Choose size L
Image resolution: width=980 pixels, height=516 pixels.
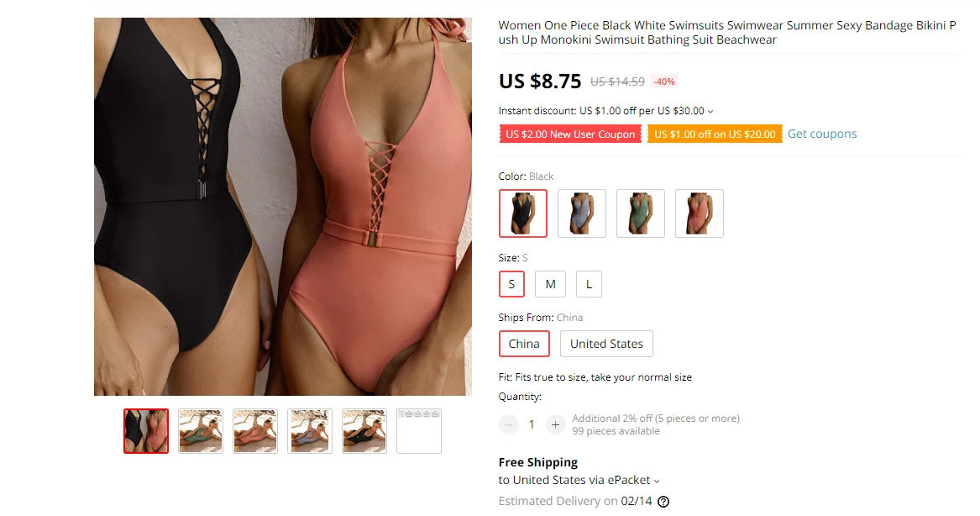(589, 284)
